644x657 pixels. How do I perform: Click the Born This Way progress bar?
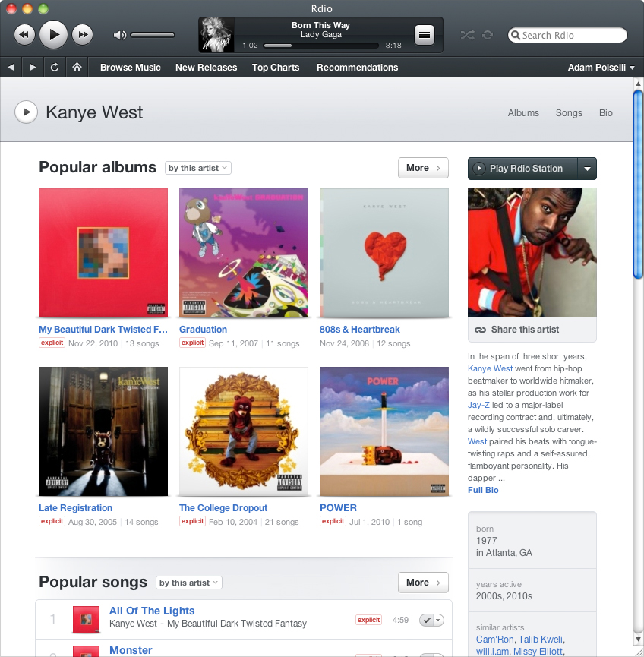pyautogui.click(x=320, y=46)
